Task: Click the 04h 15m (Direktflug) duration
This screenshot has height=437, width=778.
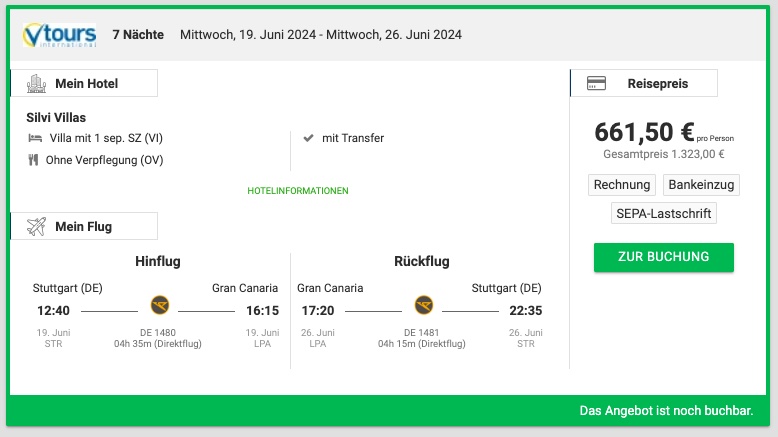Action: coord(422,344)
